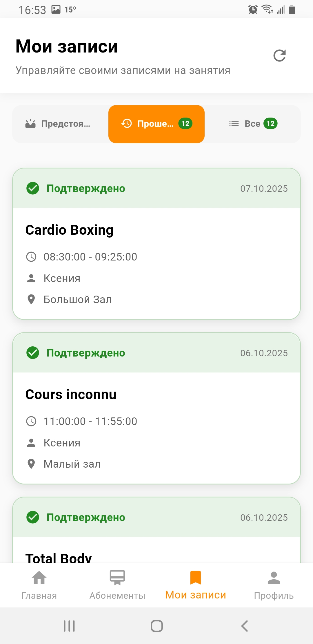Screen dimensions: 313x644
Task: Tap Android back navigation button
Action: [245, 626]
